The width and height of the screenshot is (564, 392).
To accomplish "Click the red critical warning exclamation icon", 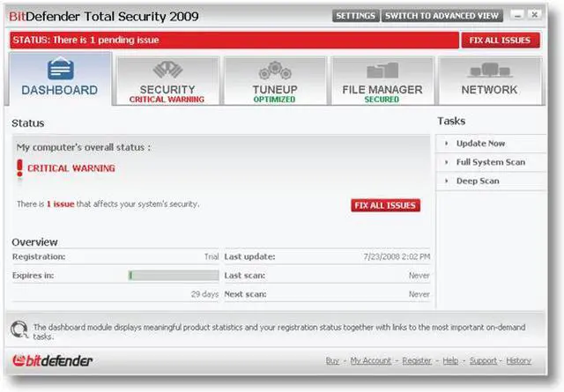I will 19,168.
